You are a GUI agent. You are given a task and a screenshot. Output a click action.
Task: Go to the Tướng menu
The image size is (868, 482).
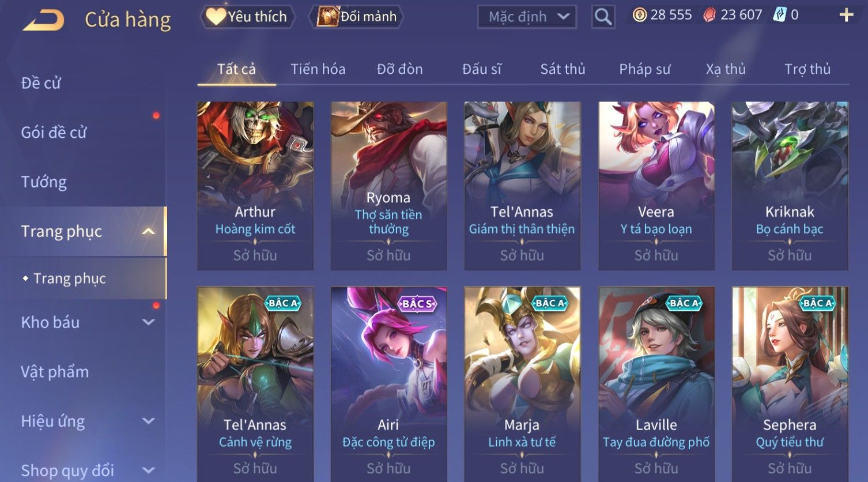tap(44, 182)
